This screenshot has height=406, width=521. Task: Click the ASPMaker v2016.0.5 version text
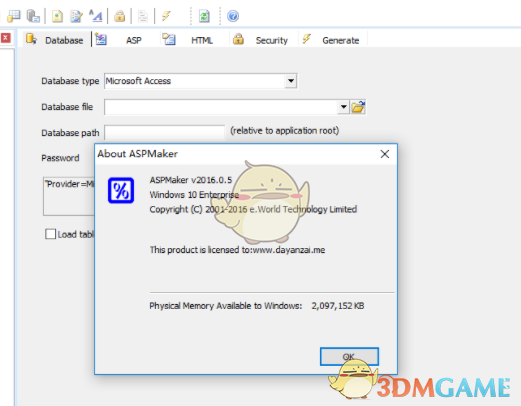[x=191, y=180]
